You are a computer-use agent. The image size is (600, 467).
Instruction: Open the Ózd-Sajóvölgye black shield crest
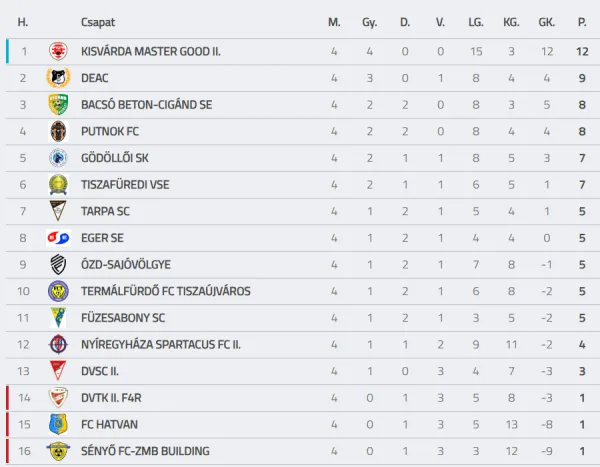click(x=58, y=265)
